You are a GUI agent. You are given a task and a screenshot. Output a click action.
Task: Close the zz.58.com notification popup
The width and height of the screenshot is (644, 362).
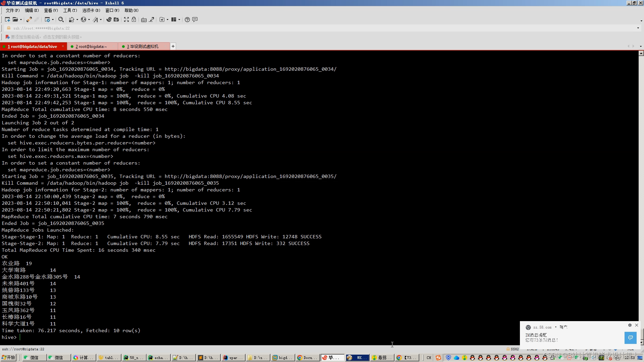coord(636,325)
